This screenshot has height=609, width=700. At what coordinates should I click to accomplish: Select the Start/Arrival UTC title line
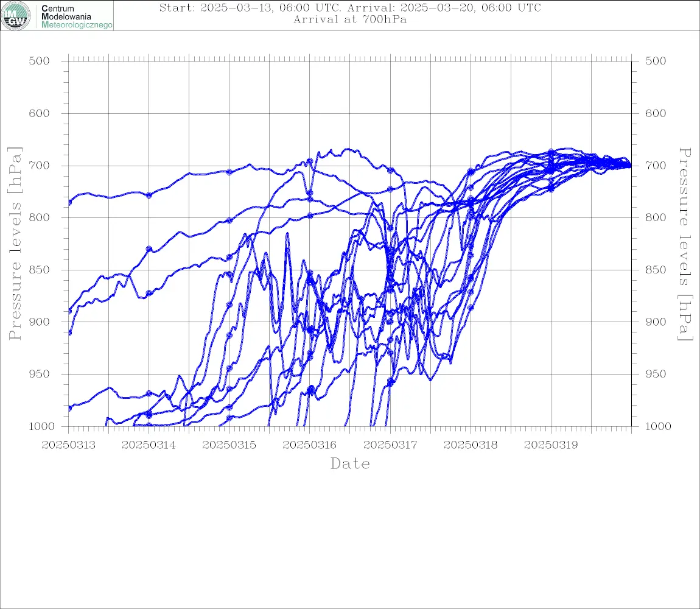coord(350,7)
